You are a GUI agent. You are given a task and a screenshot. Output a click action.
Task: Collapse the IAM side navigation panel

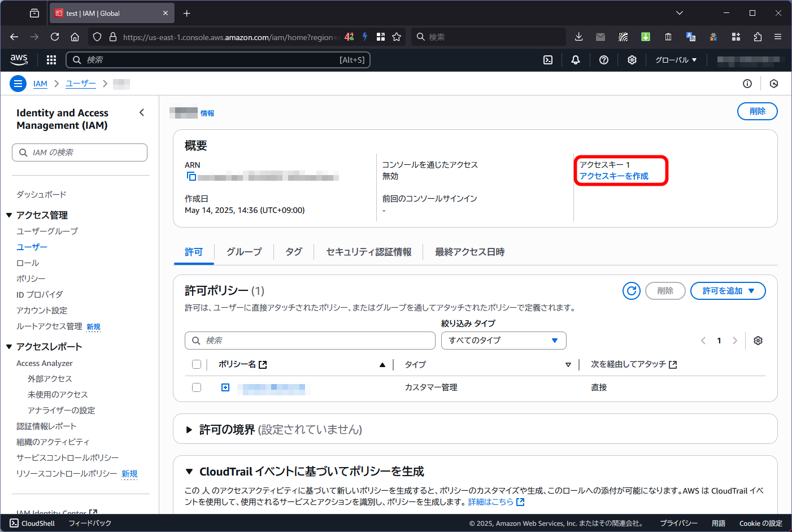click(x=142, y=112)
